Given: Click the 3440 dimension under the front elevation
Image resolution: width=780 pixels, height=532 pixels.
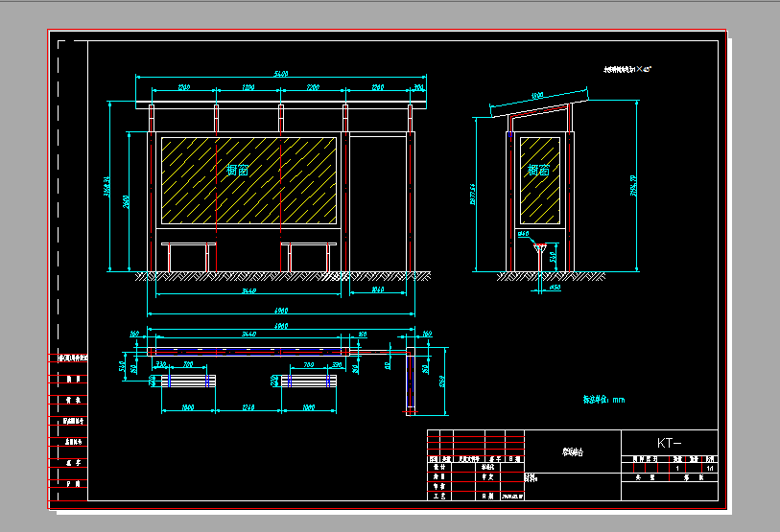Looking at the screenshot, I should coord(248,290).
